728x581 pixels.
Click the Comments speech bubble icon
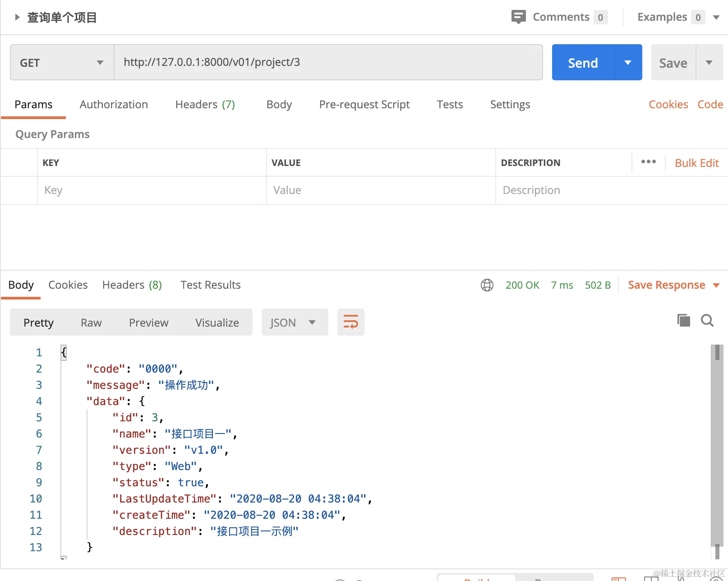point(518,17)
